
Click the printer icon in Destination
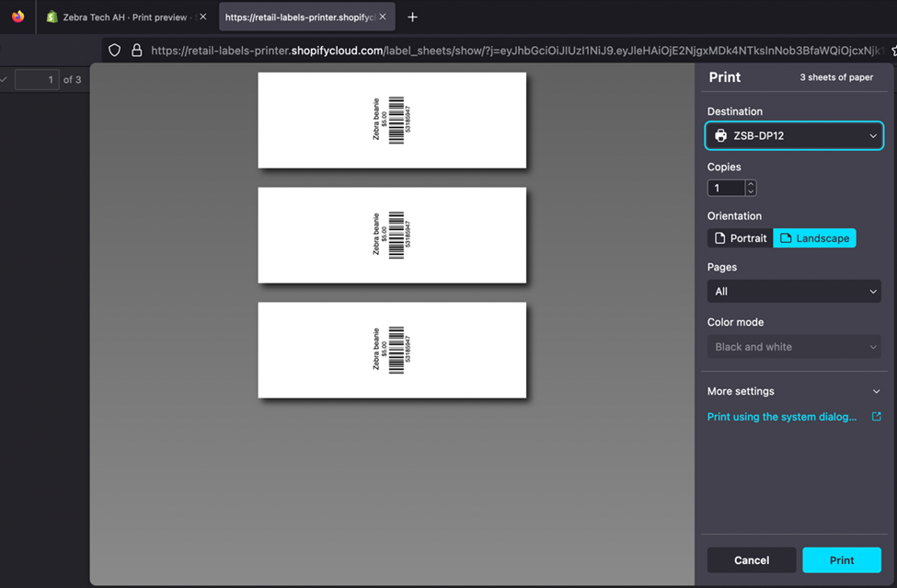720,135
